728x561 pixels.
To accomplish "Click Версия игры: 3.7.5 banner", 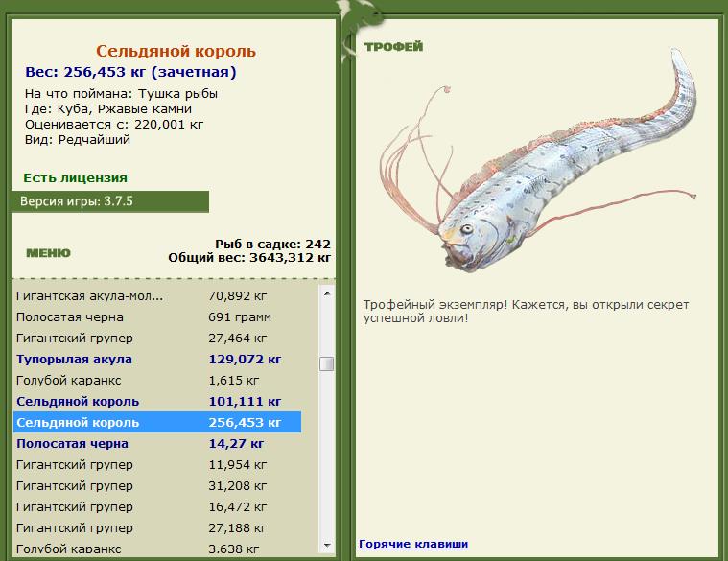I will point(110,201).
